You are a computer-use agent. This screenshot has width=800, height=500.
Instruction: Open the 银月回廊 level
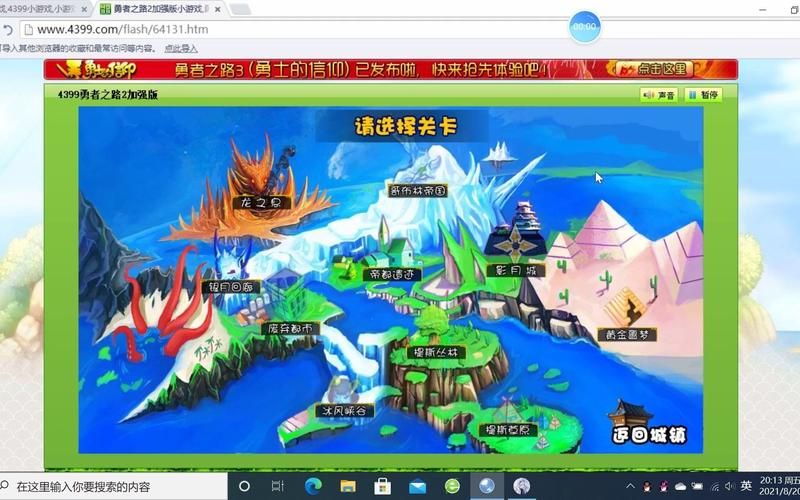(232, 287)
